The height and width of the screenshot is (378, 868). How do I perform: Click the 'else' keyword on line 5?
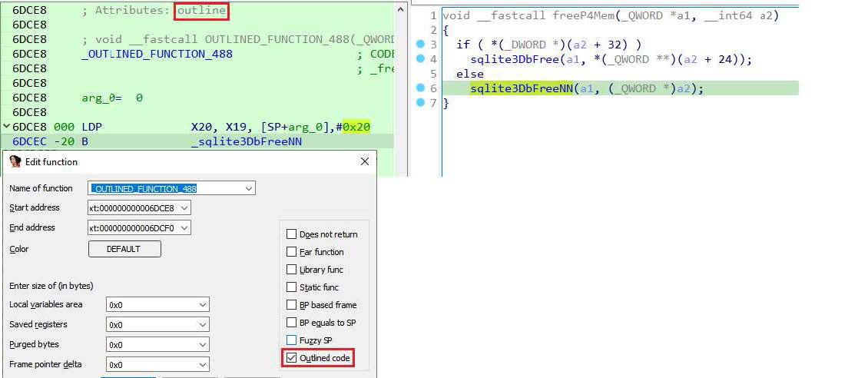(470, 74)
